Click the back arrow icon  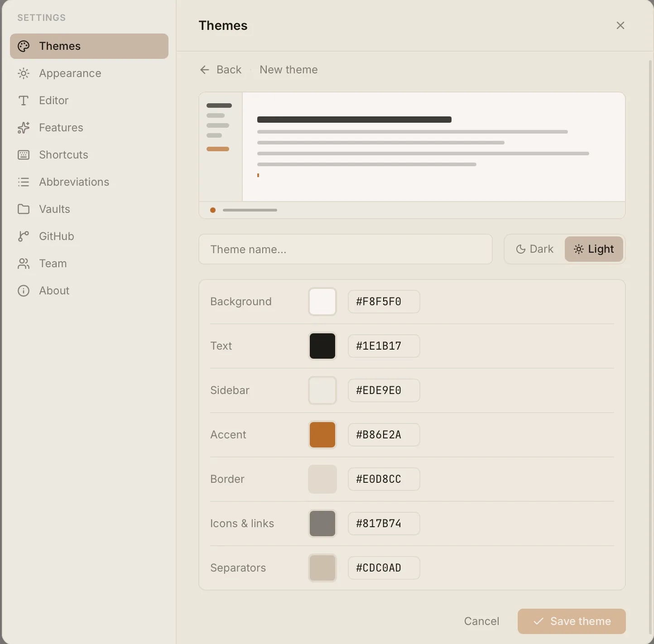[205, 70]
